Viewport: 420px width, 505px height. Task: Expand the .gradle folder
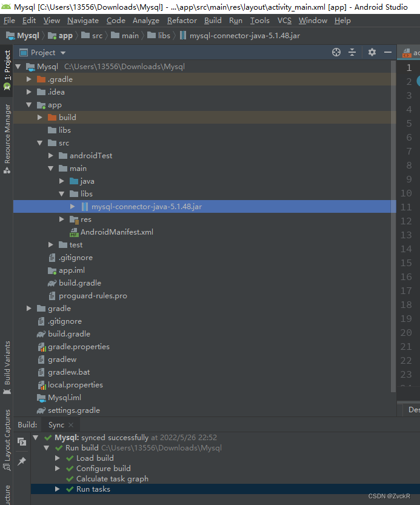point(28,79)
